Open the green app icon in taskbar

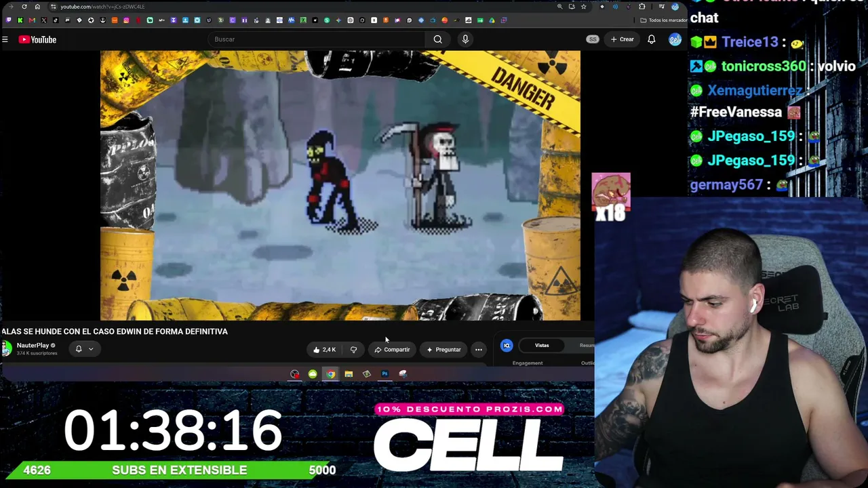313,374
